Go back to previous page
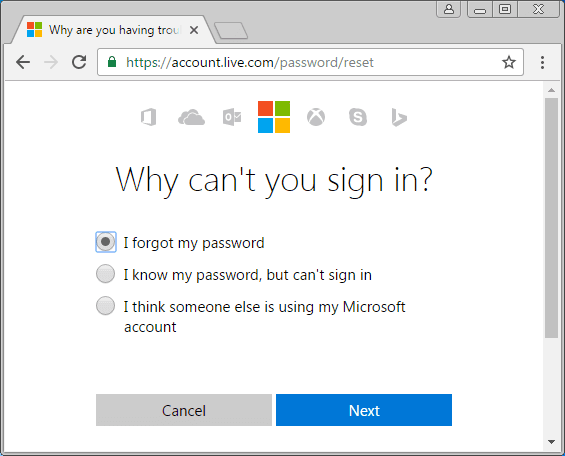565x456 pixels. (23, 62)
